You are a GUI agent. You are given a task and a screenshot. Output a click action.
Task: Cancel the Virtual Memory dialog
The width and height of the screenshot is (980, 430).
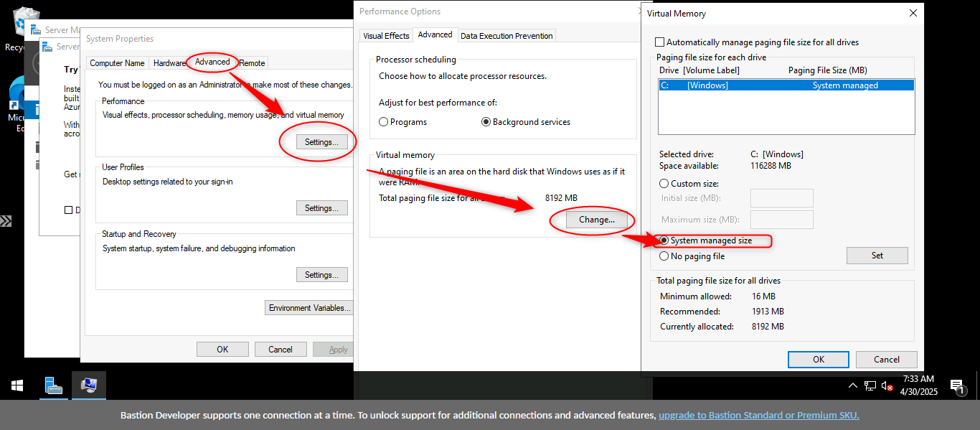pos(886,360)
